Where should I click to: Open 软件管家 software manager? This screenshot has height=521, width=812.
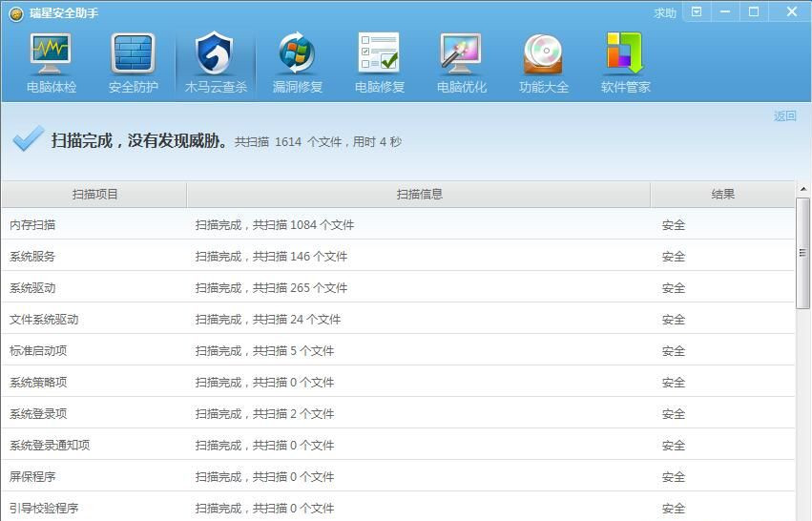[626, 64]
